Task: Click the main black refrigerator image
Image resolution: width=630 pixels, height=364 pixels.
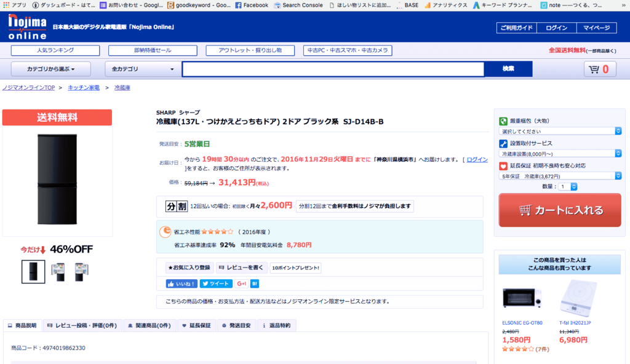Action: (x=57, y=179)
